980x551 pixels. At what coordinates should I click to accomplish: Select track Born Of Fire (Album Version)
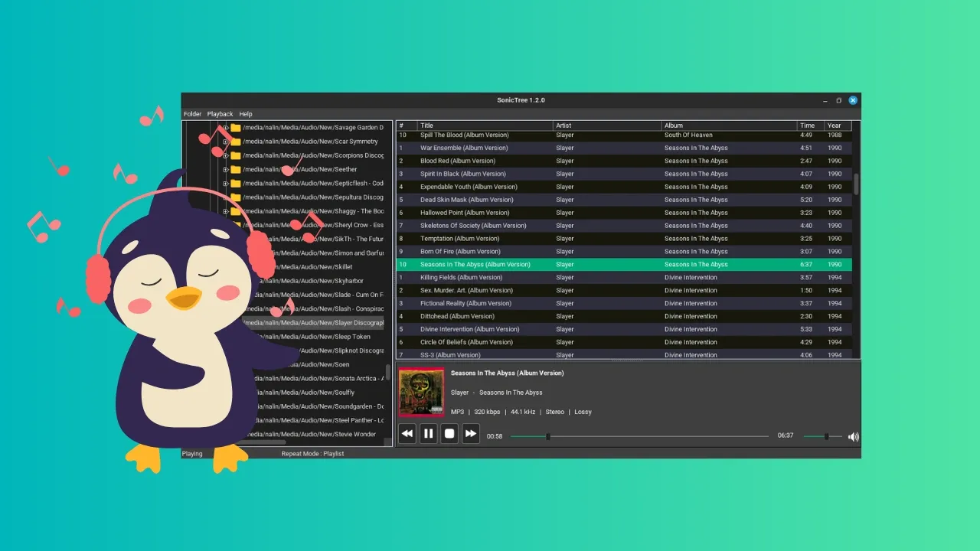click(624, 252)
